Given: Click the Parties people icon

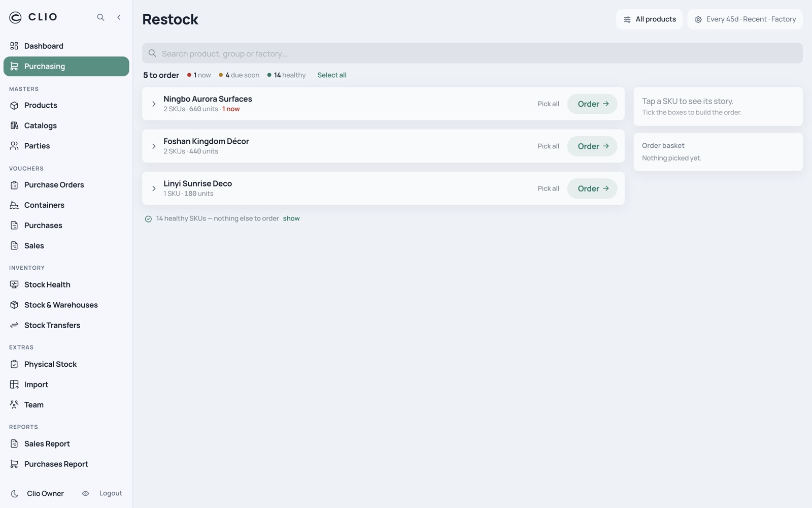Looking at the screenshot, I should (x=14, y=146).
